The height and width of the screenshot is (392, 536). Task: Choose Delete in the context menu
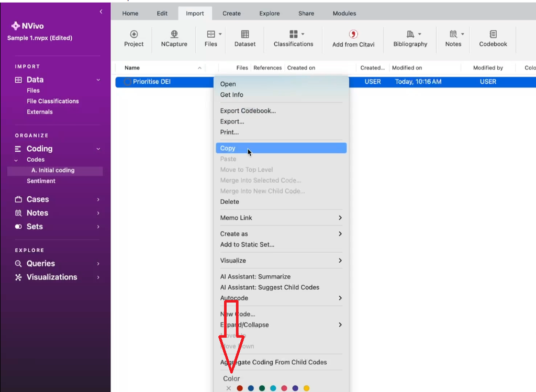point(281,201)
